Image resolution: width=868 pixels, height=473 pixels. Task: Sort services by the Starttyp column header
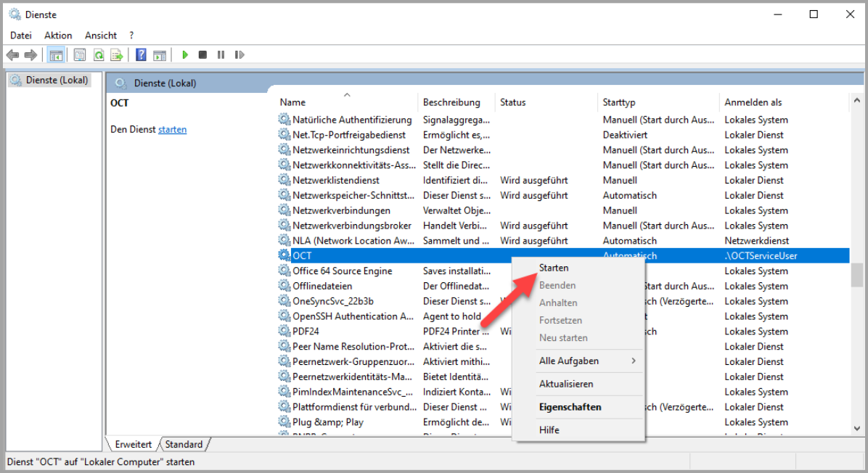pos(619,102)
